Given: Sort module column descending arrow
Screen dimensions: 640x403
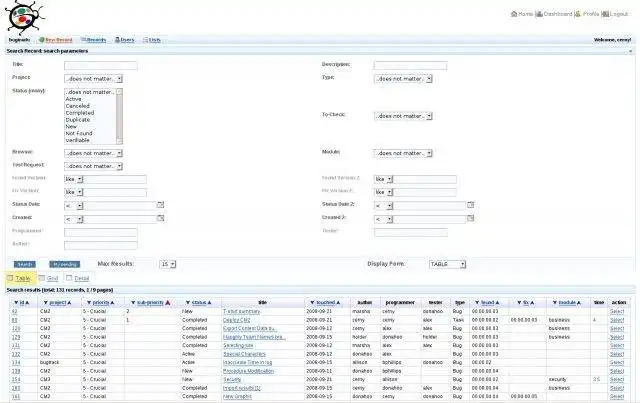Looking at the screenshot, I should [555, 303].
